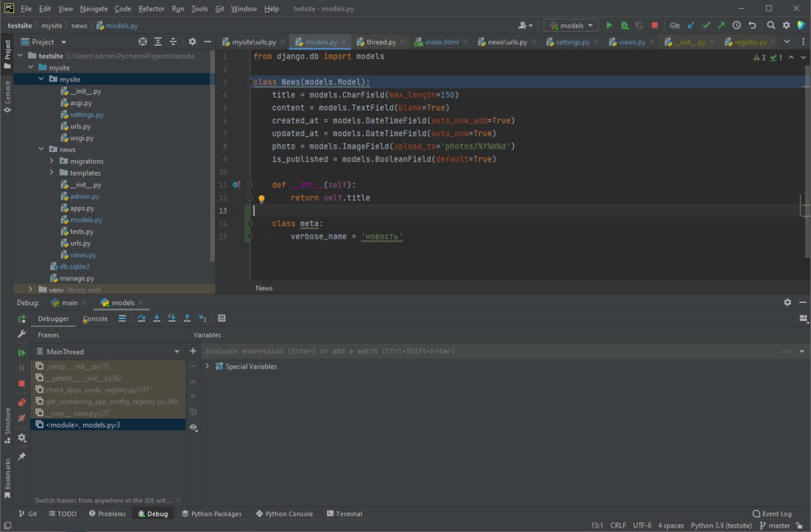Click the Step Over debugger icon
The height and width of the screenshot is (532, 811).
point(141,319)
